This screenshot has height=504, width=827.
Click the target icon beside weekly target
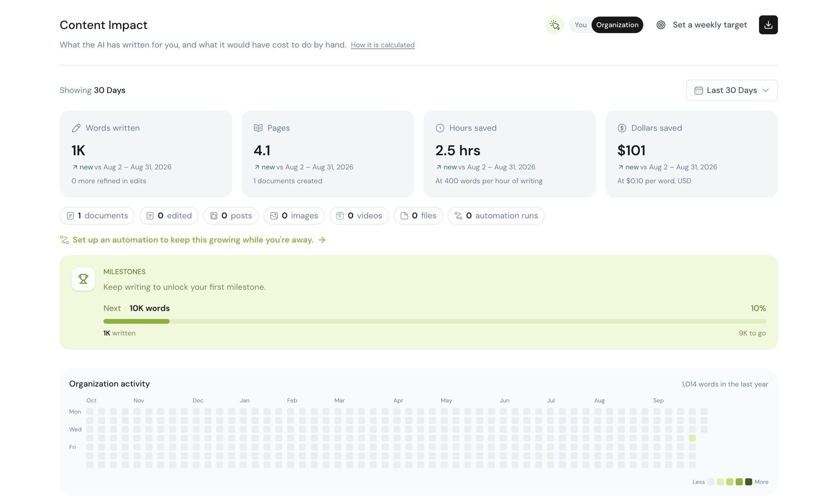pos(661,25)
